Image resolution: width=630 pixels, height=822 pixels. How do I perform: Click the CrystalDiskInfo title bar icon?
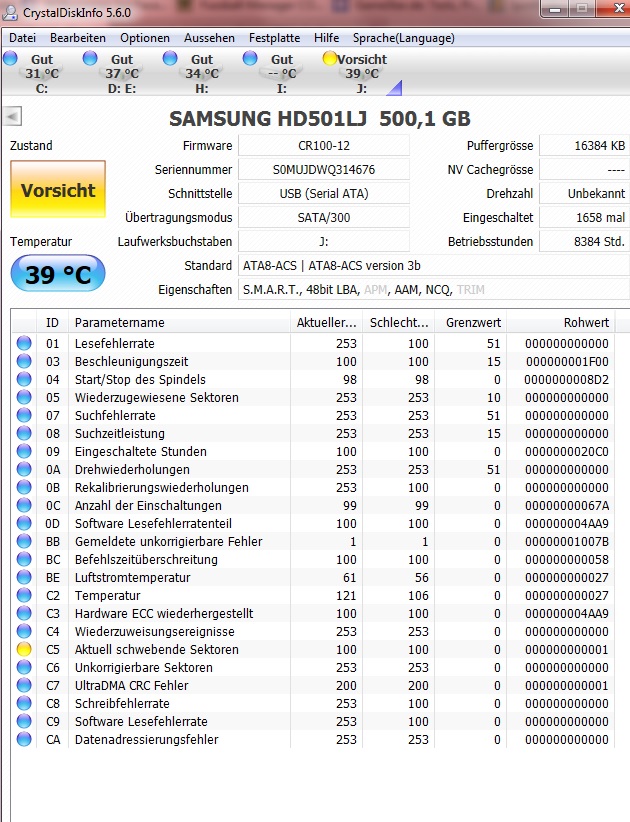click(x=9, y=12)
